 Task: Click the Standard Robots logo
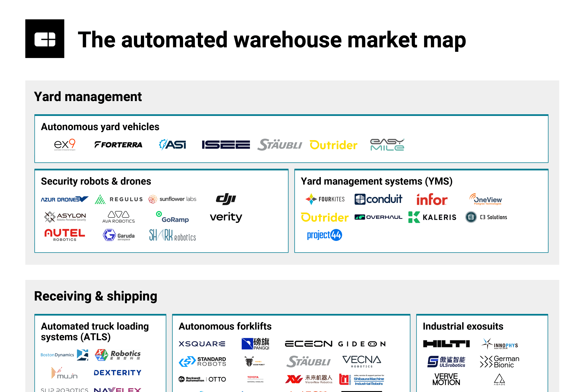pos(202,362)
